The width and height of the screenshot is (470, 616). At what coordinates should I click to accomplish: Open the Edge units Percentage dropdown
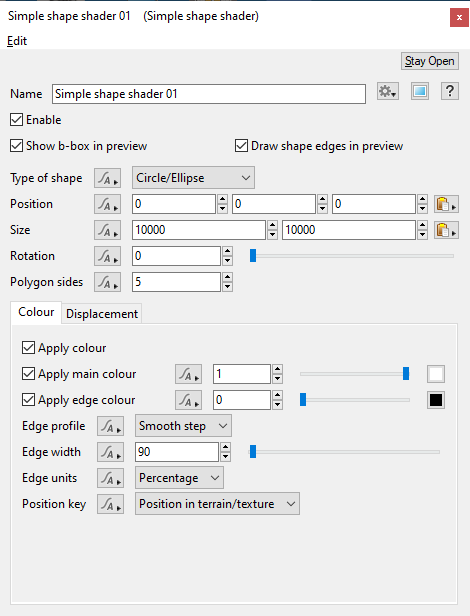click(x=179, y=478)
